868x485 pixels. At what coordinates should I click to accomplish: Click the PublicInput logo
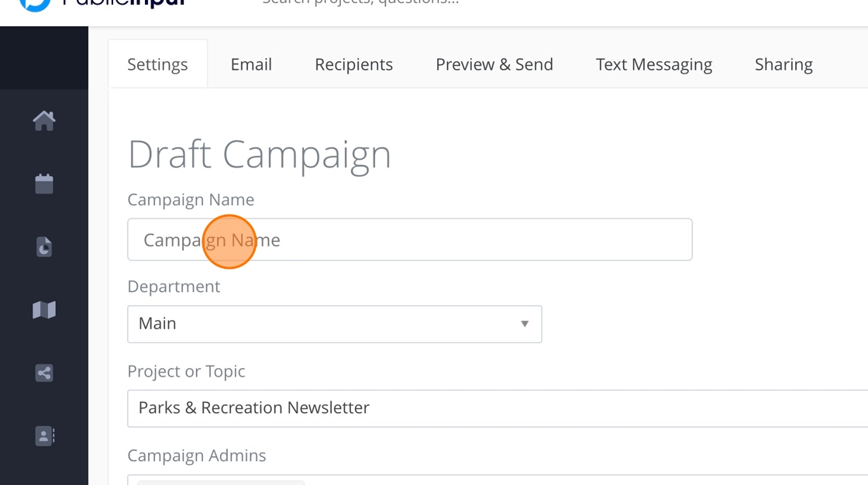[101, 4]
